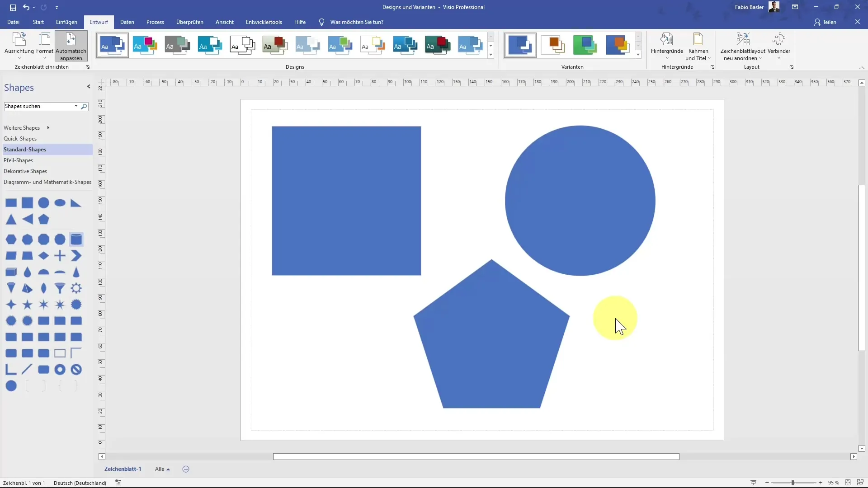This screenshot has height=488, width=868.
Task: Click in the Shapes suchen field
Action: pos(40,106)
